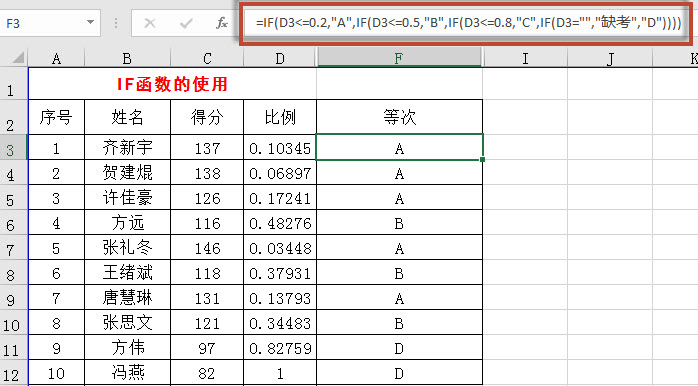Select column F header
This screenshot has width=698, height=386.
pyautogui.click(x=399, y=58)
